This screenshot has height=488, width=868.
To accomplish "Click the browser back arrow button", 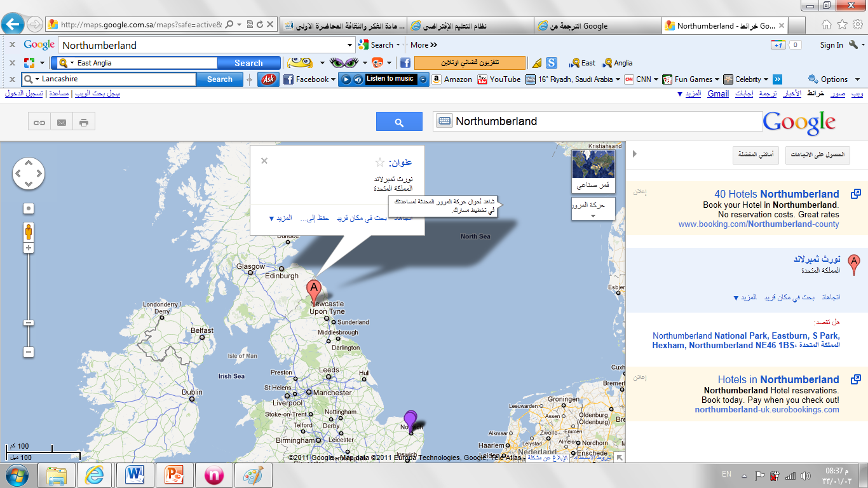I will (13, 25).
